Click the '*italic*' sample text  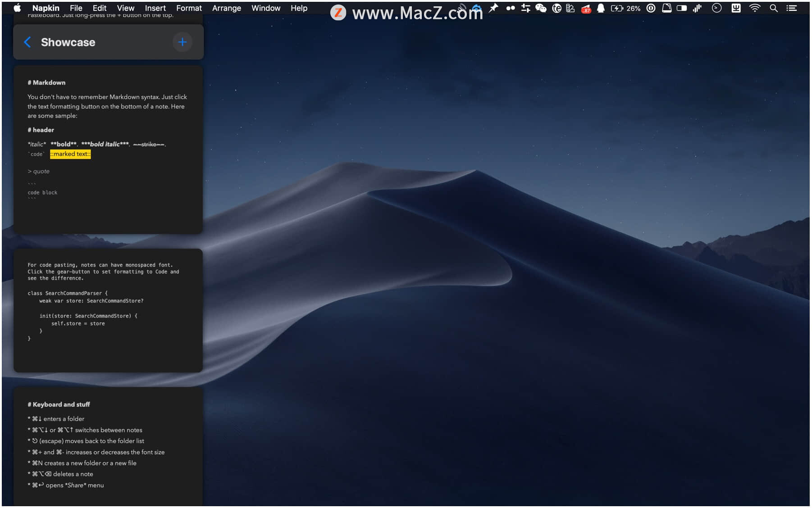click(x=37, y=144)
